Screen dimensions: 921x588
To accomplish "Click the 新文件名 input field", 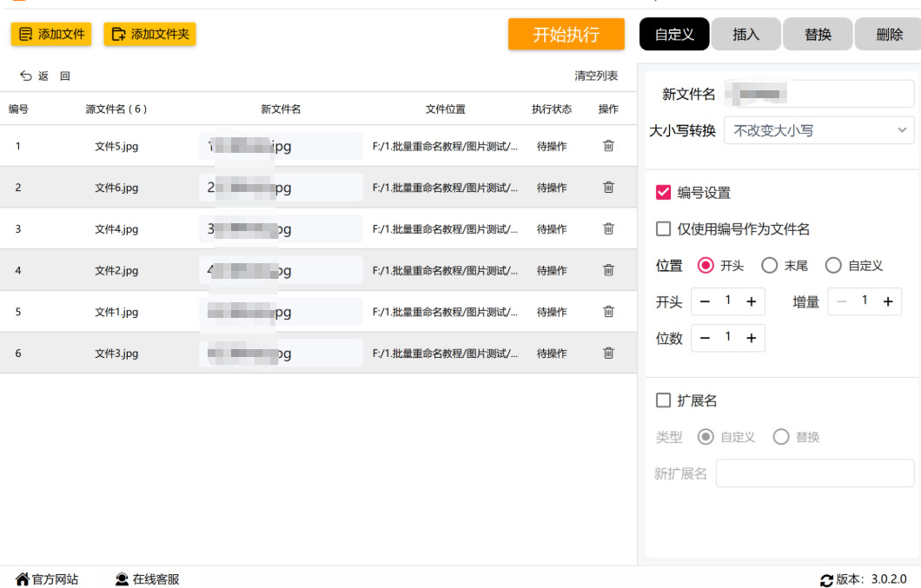I will (818, 94).
